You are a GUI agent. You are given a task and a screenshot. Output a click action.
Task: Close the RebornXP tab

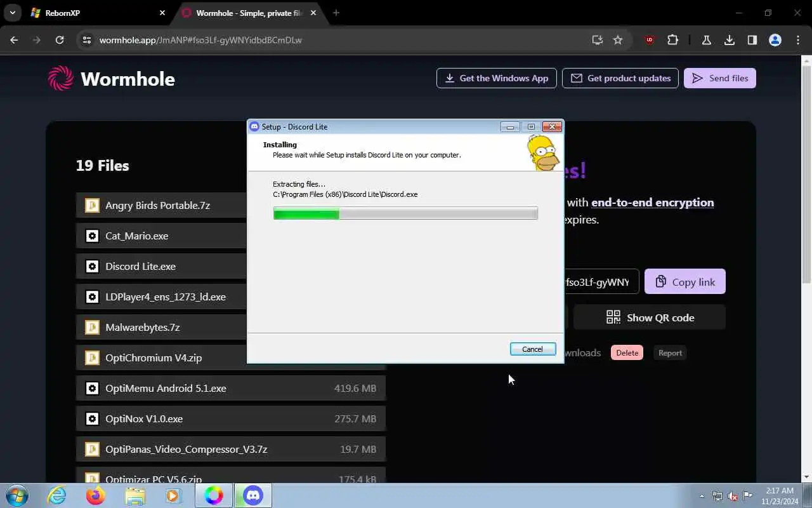click(162, 13)
